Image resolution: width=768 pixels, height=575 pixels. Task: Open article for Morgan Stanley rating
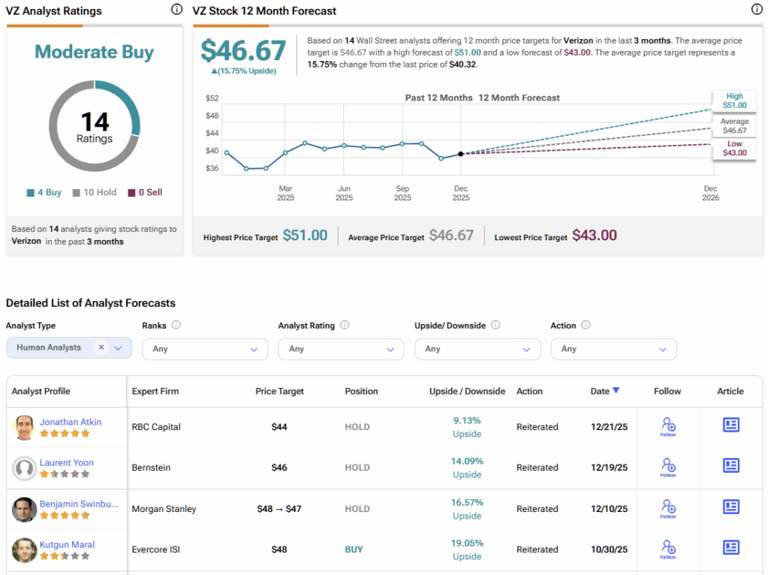[x=731, y=508]
